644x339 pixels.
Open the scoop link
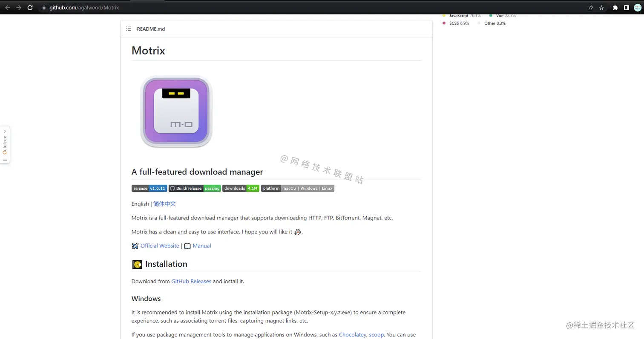click(377, 335)
